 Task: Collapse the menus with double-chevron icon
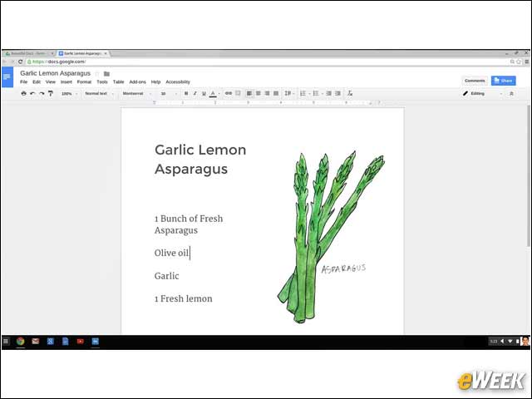click(x=512, y=93)
